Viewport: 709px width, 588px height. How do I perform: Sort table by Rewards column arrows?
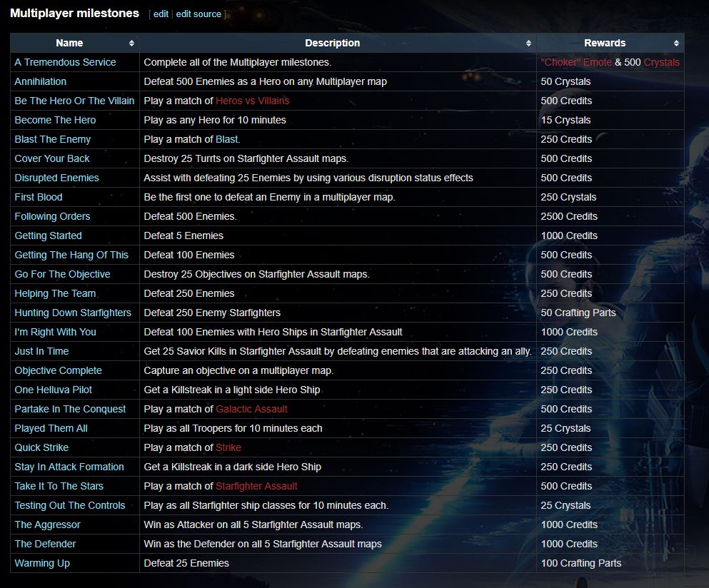tap(676, 44)
